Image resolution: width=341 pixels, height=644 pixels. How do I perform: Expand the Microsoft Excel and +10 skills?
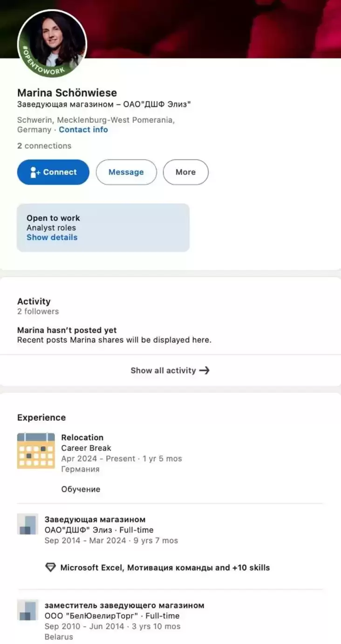point(165,568)
